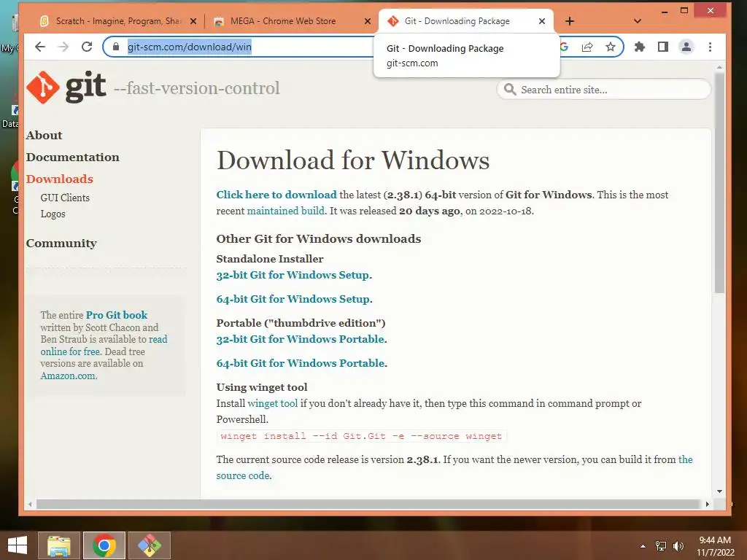
Task: Click the horizontal scrollbar left arrow
Action: point(30,504)
